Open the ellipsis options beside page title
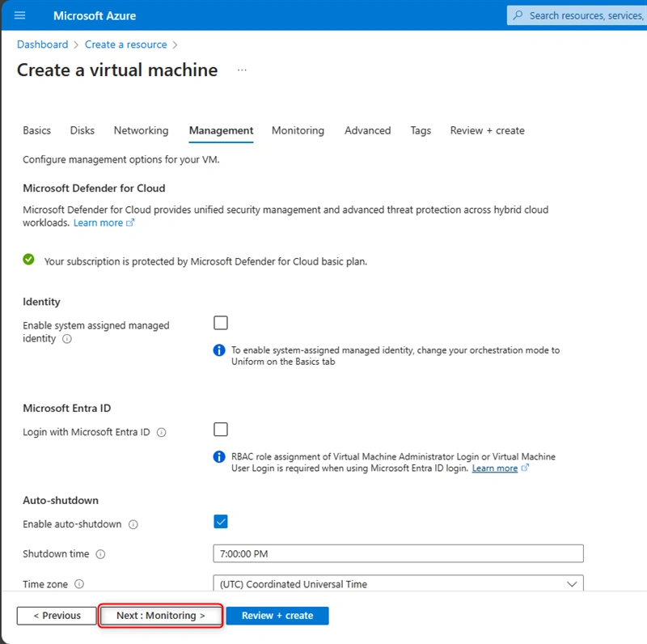Image resolution: width=647 pixels, height=644 pixels. [242, 70]
